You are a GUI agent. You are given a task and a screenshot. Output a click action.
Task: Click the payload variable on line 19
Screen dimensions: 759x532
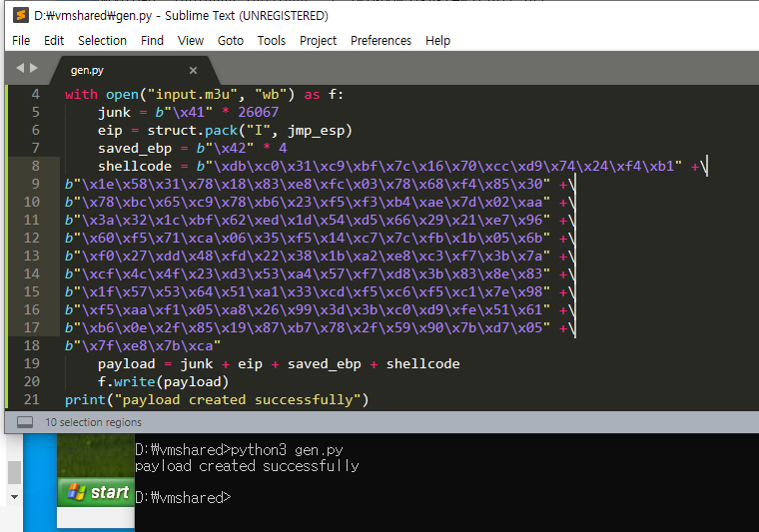click(127, 364)
